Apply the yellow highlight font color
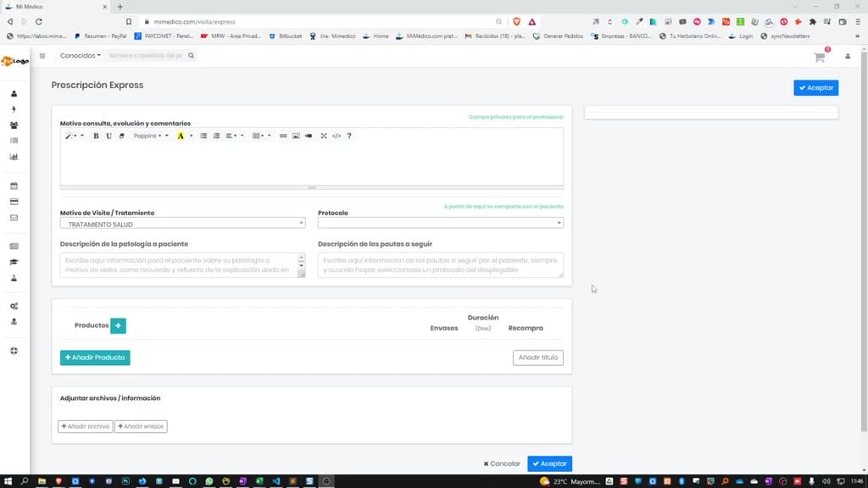The width and height of the screenshot is (868, 488). [181, 136]
